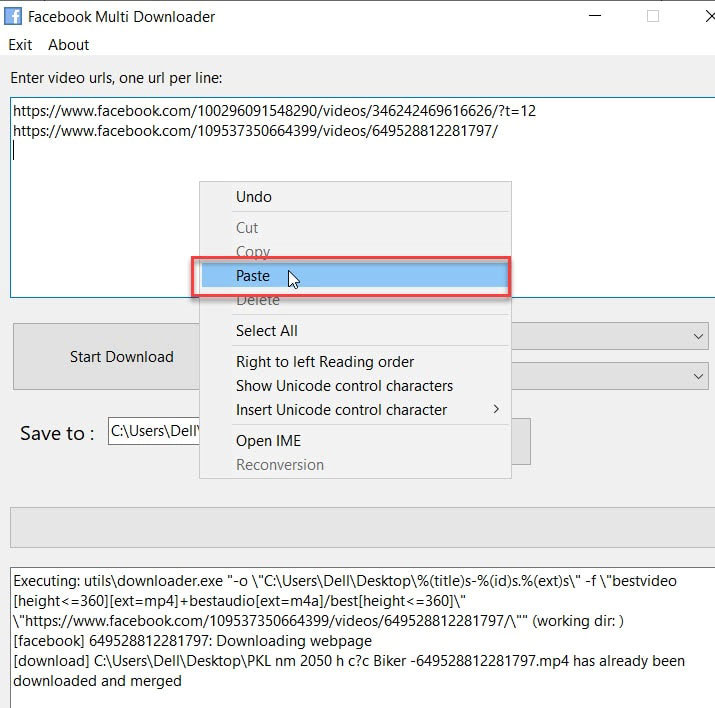This screenshot has width=715, height=708.
Task: Click the disabled Cut menu entry
Action: pyautogui.click(x=355, y=227)
